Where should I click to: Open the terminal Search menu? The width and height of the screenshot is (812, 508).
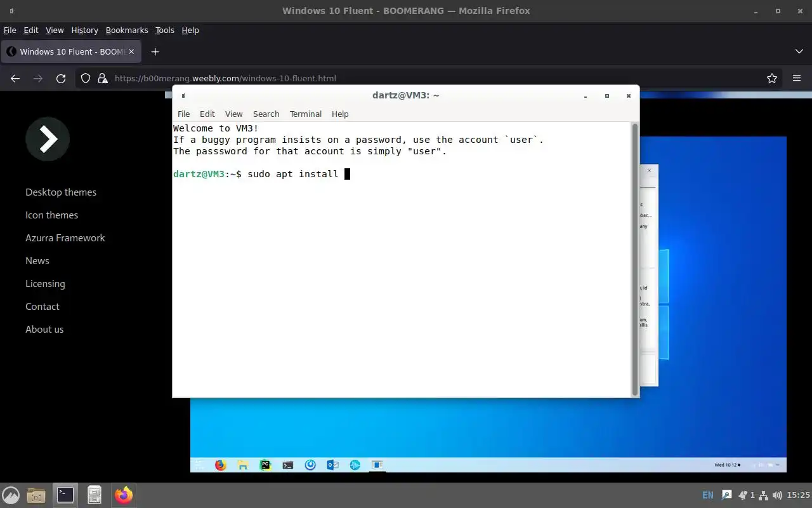[266, 114]
